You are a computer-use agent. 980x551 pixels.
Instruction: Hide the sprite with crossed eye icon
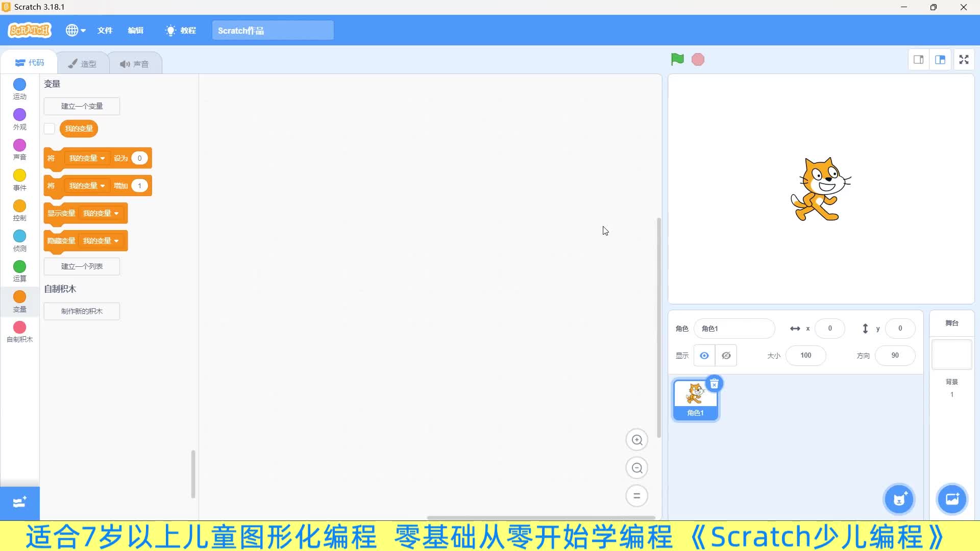[x=726, y=356]
